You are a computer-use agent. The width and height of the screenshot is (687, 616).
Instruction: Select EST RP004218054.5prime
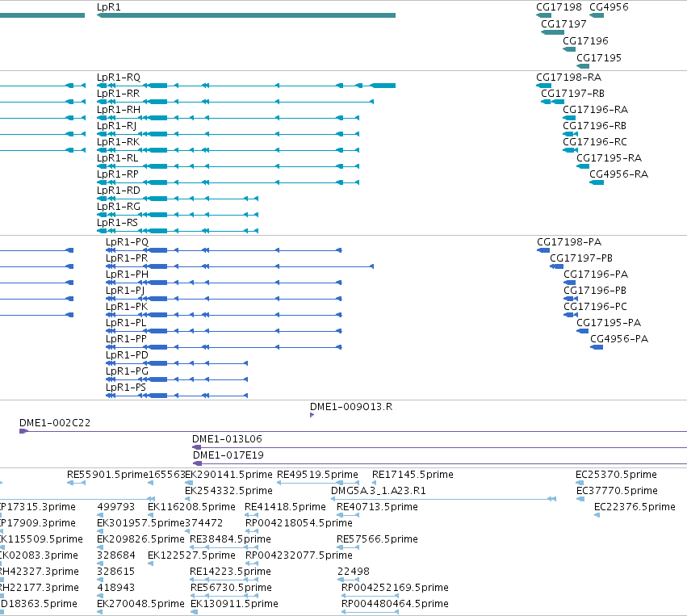click(252, 531)
